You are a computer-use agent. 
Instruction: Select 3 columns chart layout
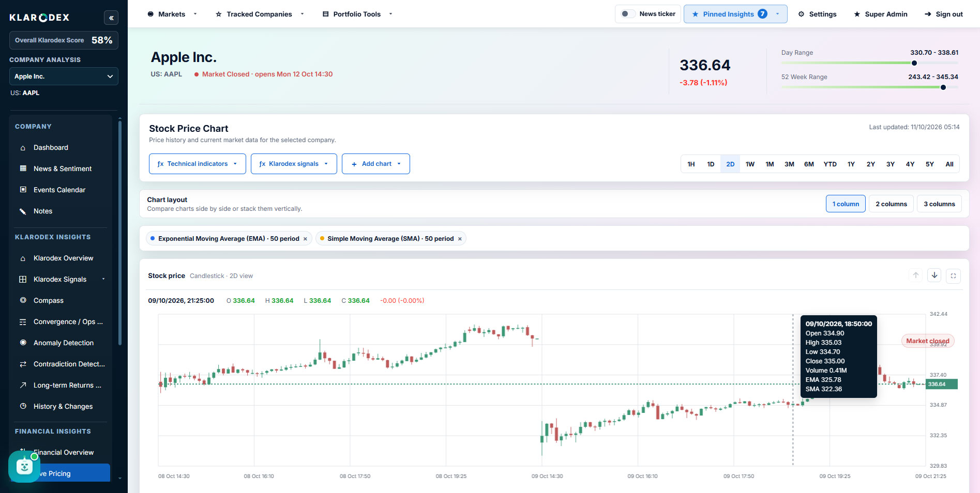[939, 204]
